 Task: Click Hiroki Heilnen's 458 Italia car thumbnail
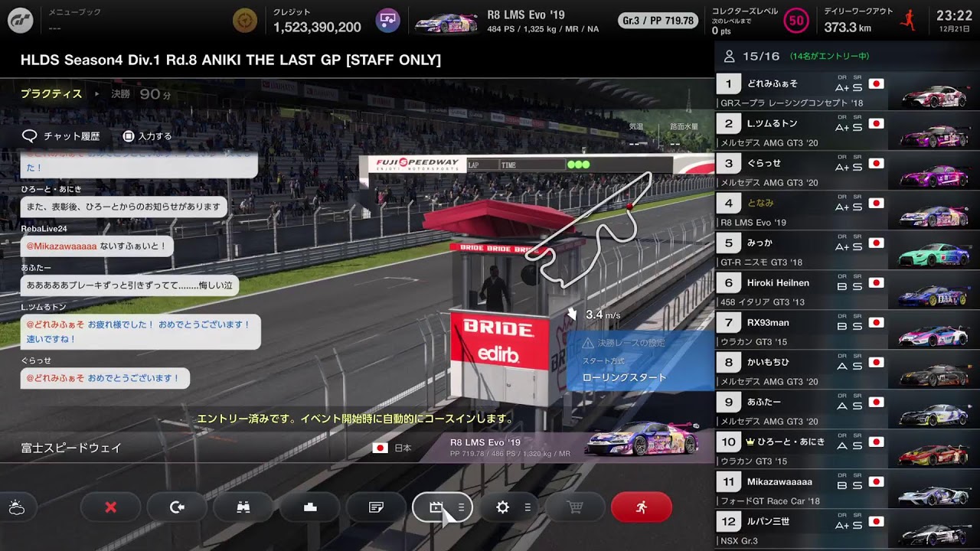click(933, 294)
